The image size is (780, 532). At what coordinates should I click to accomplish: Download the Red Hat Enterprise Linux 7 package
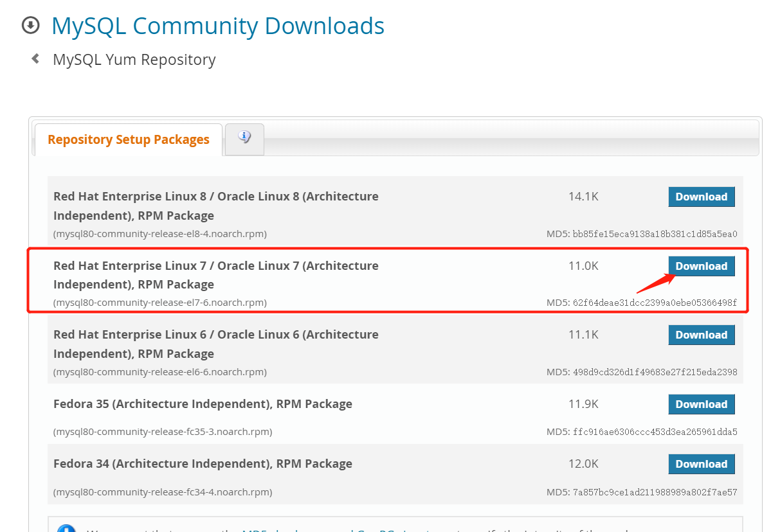702,266
